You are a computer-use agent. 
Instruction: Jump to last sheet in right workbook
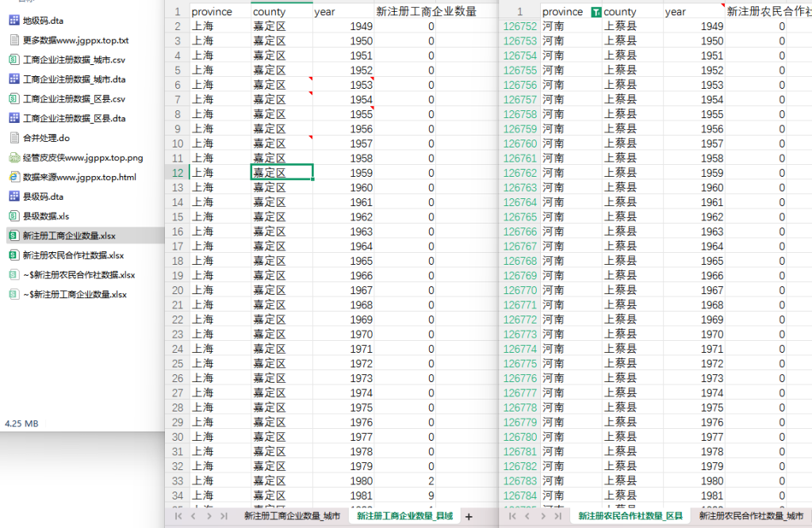click(557, 516)
